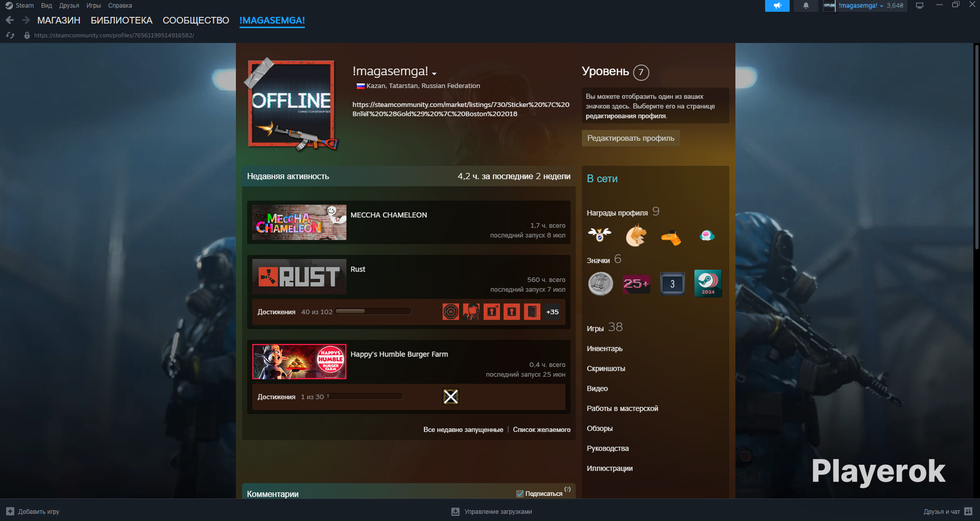Click the winged profile award icon
Viewport: 980px width, 521px height.
[600, 235]
